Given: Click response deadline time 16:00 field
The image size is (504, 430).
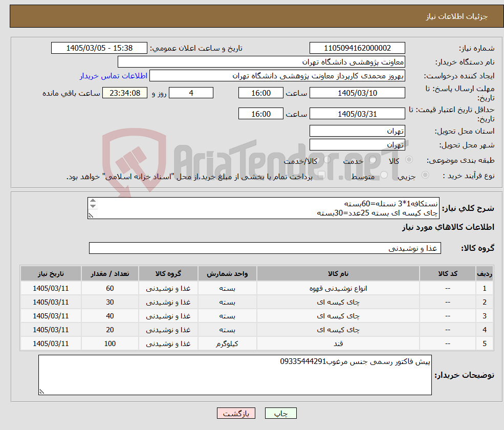Looking at the screenshot, I should pyautogui.click(x=260, y=93).
